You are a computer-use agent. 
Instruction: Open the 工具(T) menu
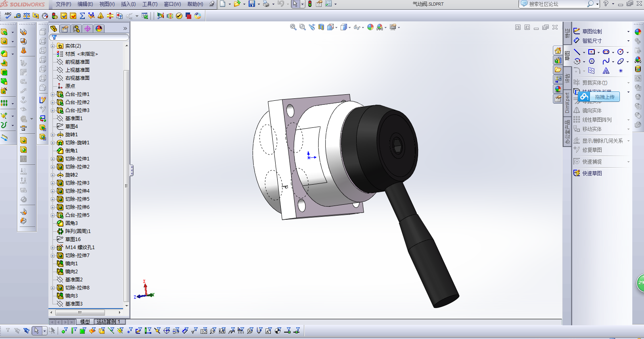point(150,4)
